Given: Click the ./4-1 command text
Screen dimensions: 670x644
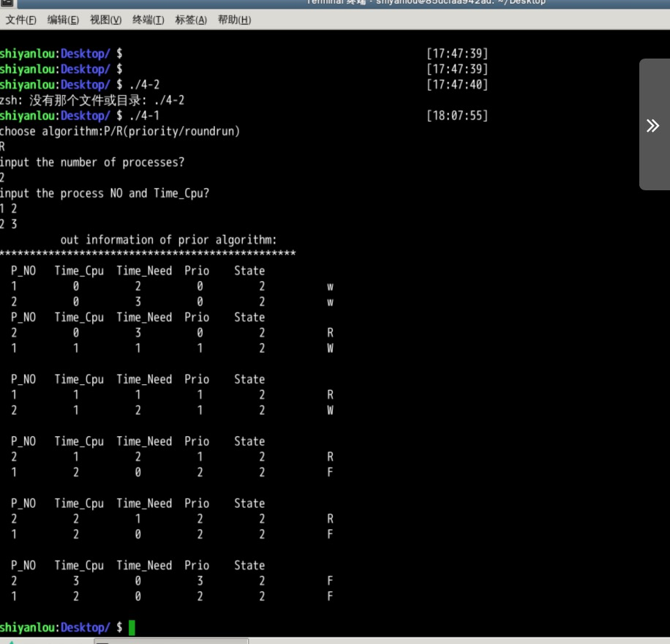Looking at the screenshot, I should [143, 116].
